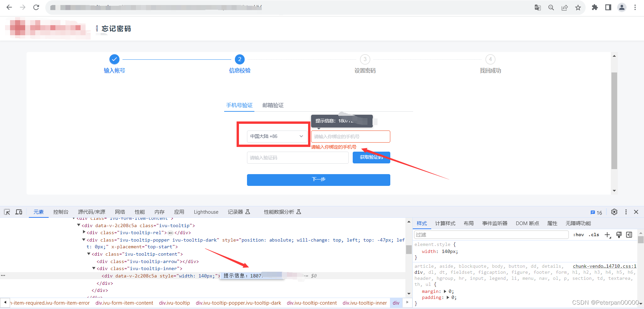Open the DevTools 16 issues badge
The image size is (644, 309).
click(596, 212)
